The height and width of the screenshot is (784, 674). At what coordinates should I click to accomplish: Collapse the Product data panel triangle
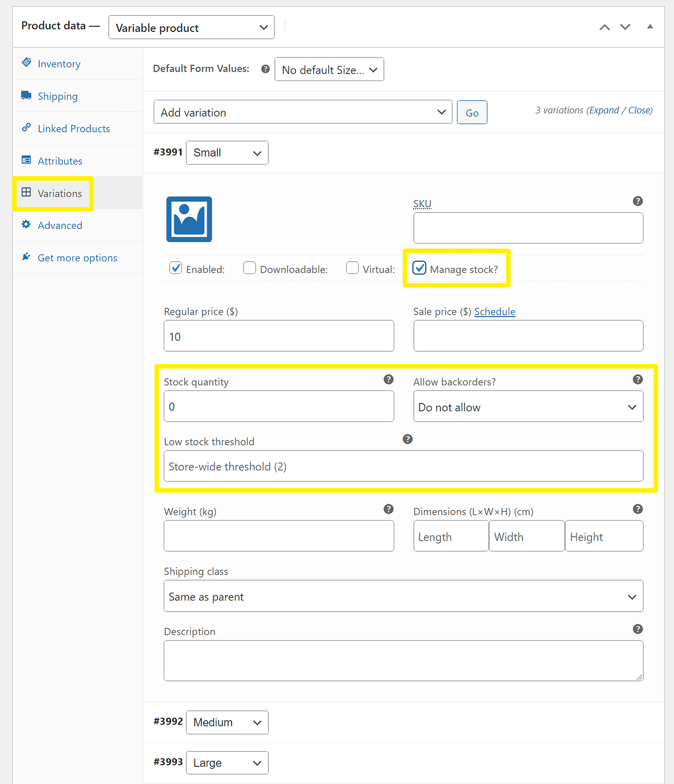pyautogui.click(x=650, y=26)
